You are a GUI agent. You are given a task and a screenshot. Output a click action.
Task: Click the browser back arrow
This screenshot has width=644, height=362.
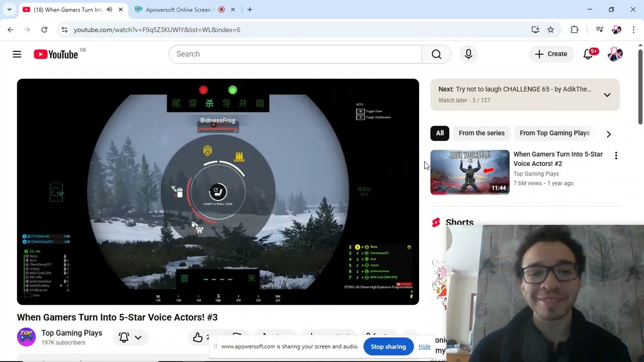tap(11, 30)
